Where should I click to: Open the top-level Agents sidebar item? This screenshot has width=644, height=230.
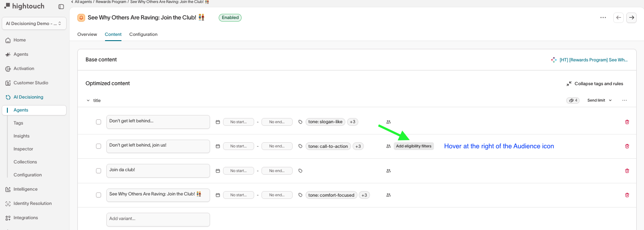click(x=21, y=54)
